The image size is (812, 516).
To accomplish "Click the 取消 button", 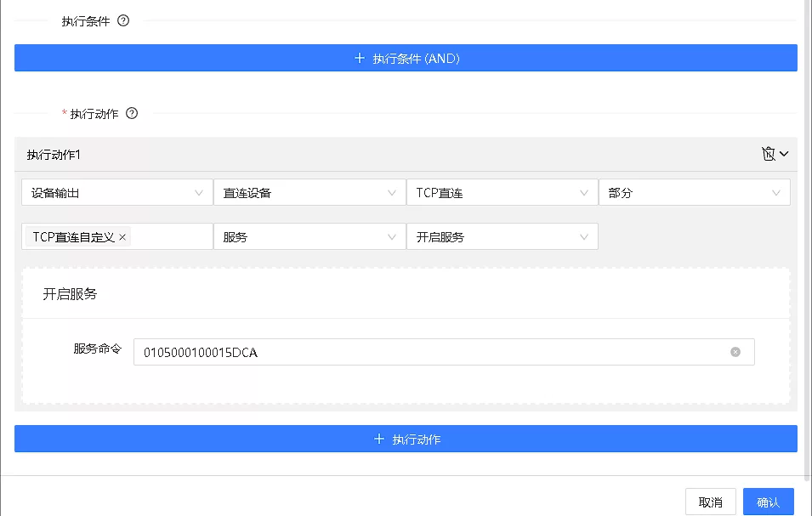I will tap(710, 502).
